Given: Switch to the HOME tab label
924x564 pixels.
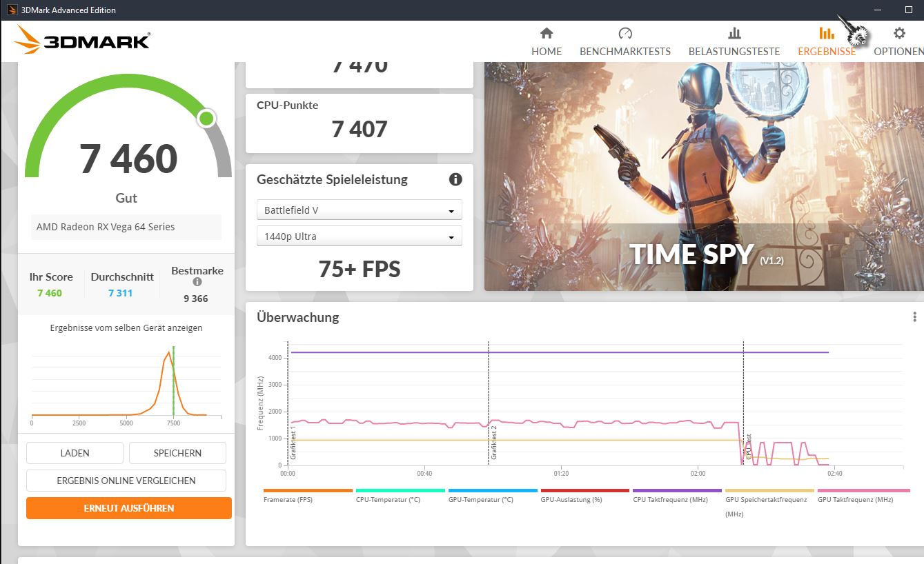Looking at the screenshot, I should [x=547, y=52].
